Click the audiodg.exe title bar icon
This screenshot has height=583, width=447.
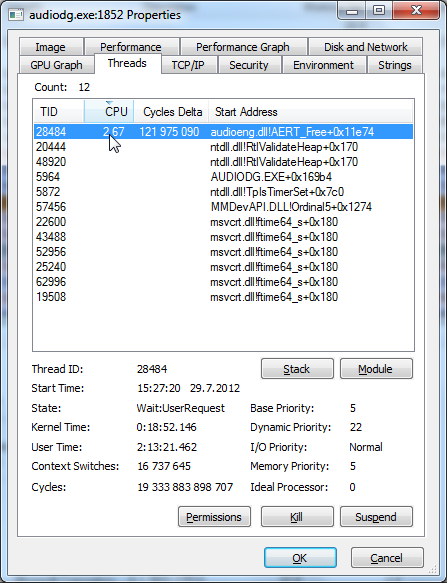click(x=16, y=15)
